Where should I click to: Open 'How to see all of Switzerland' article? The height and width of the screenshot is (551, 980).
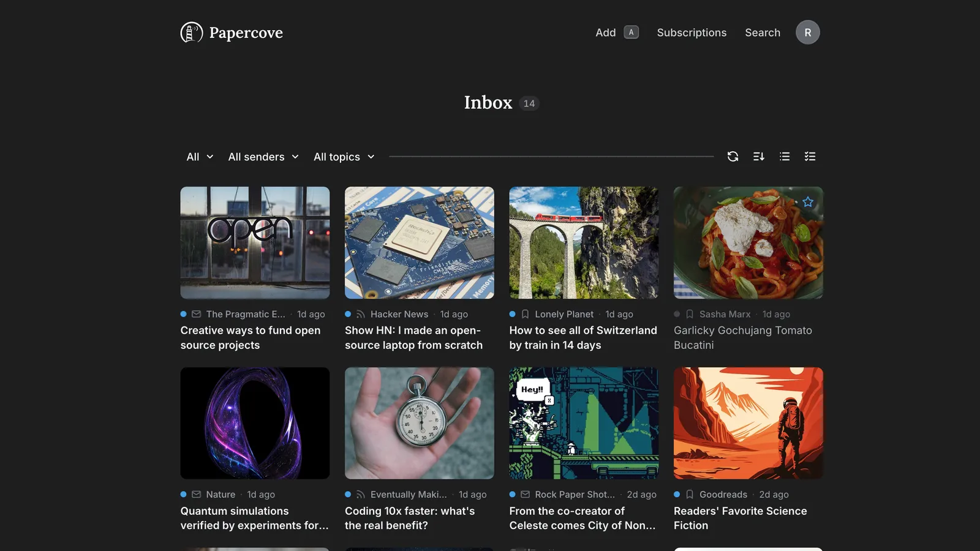pos(583,337)
